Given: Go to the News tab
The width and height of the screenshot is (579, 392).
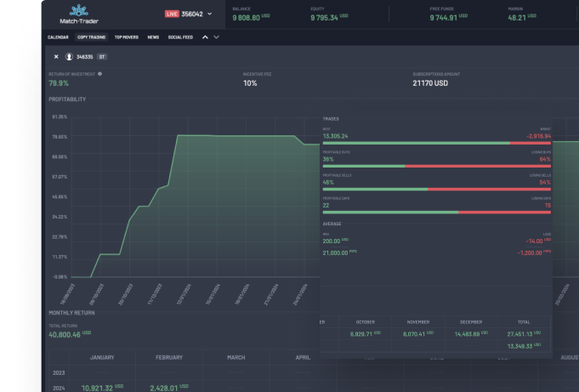Looking at the screenshot, I should click(x=153, y=37).
